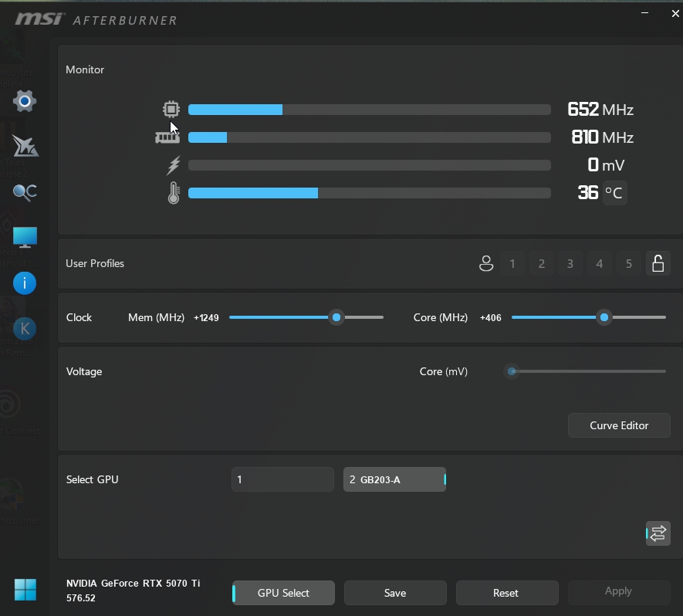Viewport: 683px width, 616px height.
Task: Click the 810 MHz memory clock reading
Action: point(603,137)
